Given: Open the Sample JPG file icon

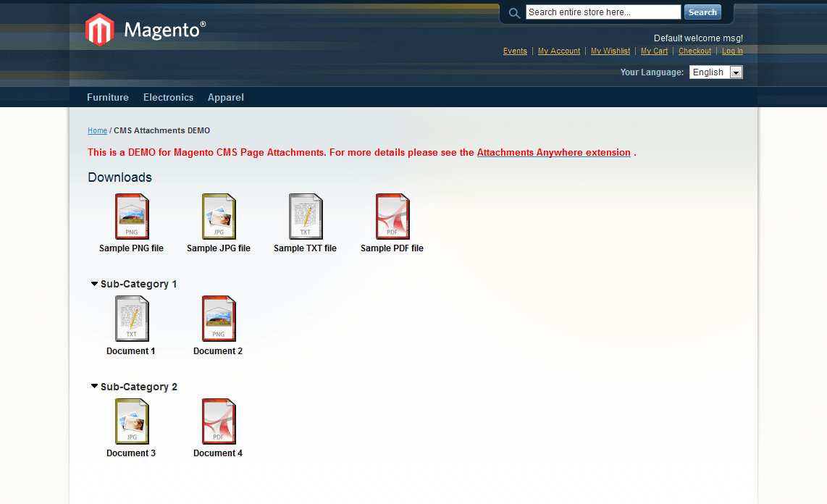Looking at the screenshot, I should tap(219, 217).
